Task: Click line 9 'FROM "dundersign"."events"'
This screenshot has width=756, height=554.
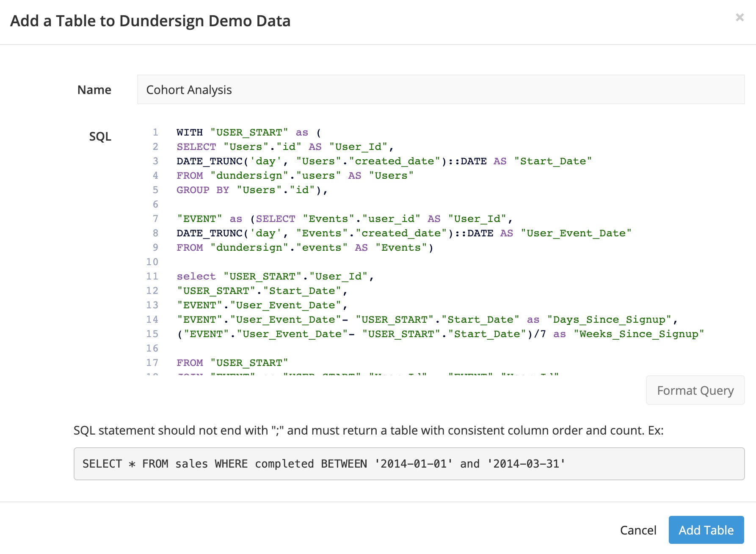Action: tap(305, 248)
